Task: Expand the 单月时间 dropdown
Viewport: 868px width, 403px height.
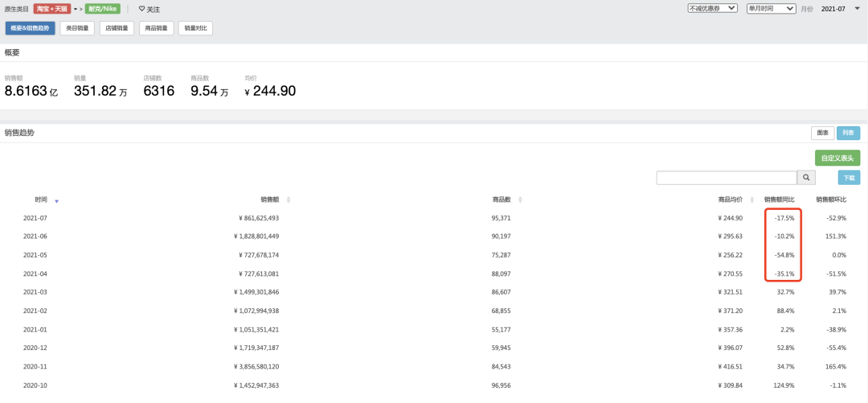Action: 771,8
